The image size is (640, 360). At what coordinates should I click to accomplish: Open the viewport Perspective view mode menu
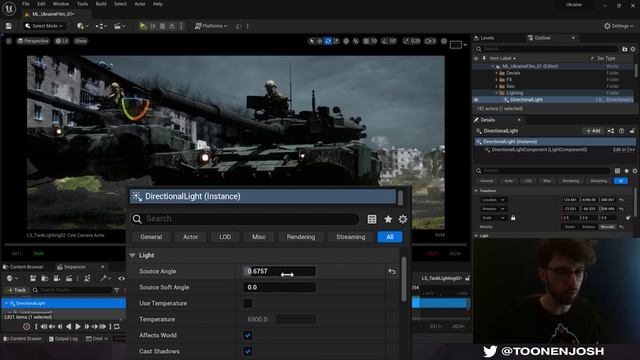33,41
